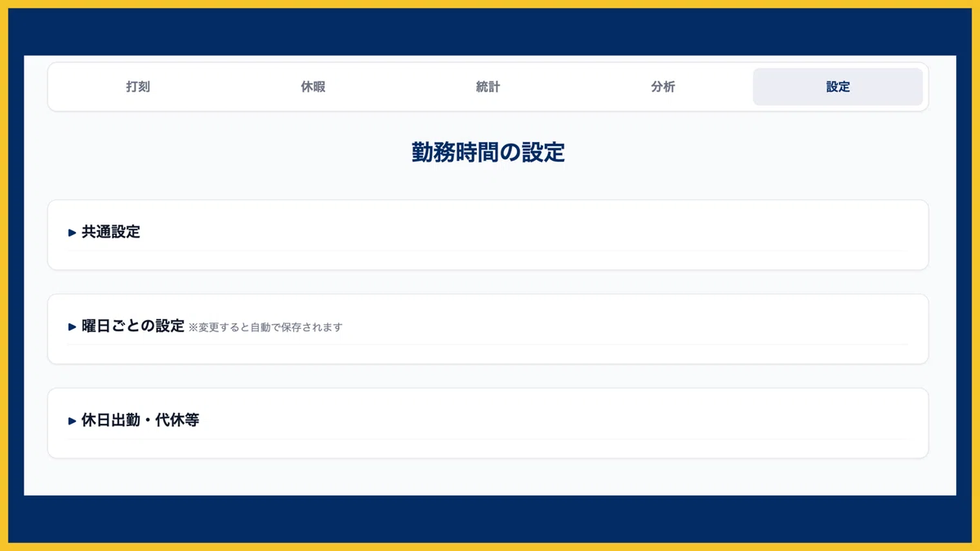Go to the 統計 tab
The height and width of the screenshot is (551, 980).
click(488, 87)
